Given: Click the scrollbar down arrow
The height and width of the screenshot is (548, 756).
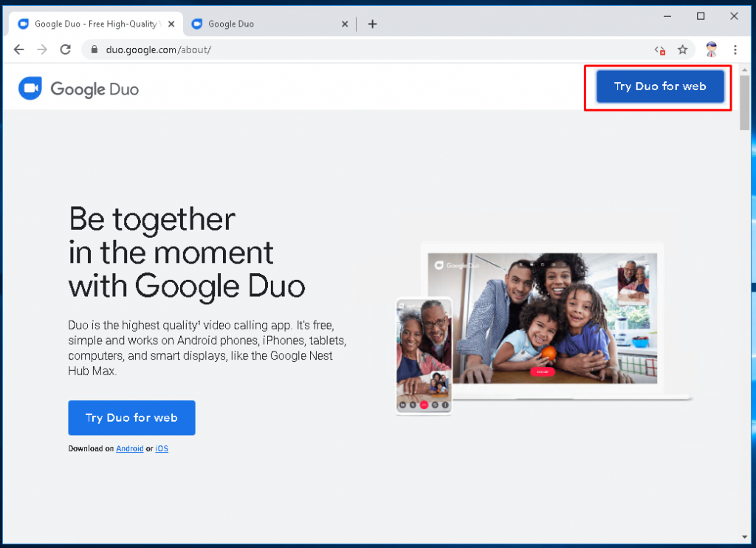Looking at the screenshot, I should click(745, 537).
